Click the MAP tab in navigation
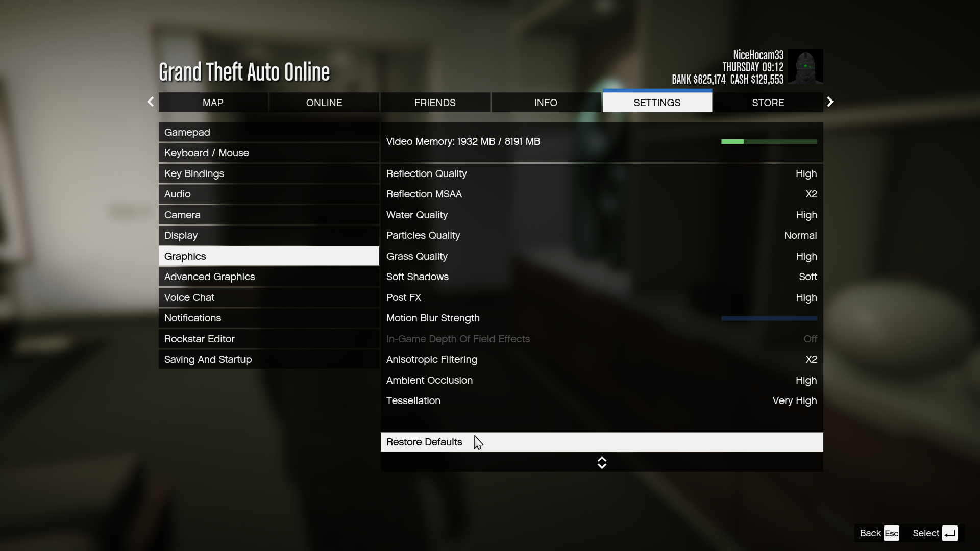This screenshot has height=551, width=980. click(213, 102)
